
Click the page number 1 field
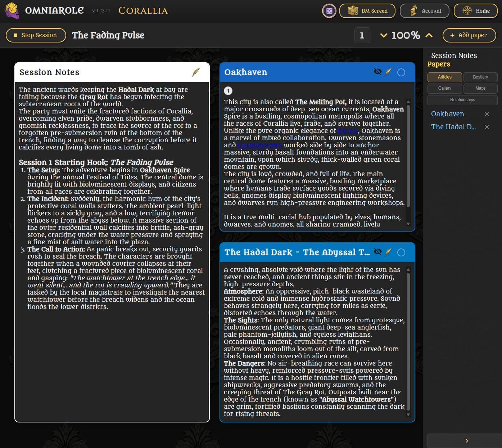[362, 35]
